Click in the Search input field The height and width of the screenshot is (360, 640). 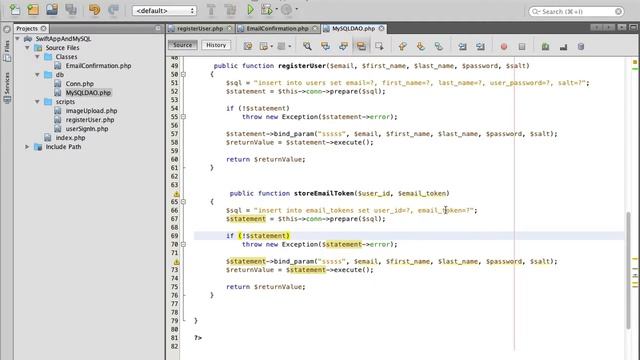tap(576, 11)
